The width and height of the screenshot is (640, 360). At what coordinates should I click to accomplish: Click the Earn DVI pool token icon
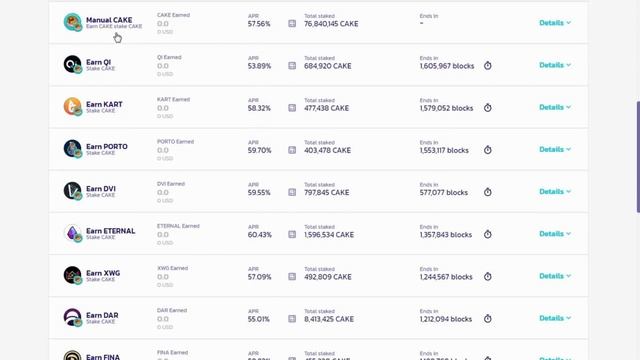[73, 191]
